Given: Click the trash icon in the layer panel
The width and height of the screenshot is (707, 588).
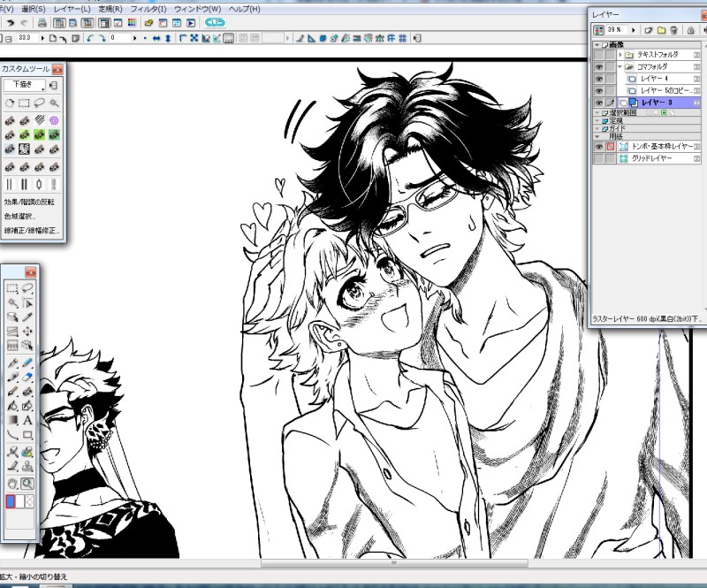Looking at the screenshot, I should (x=673, y=30).
